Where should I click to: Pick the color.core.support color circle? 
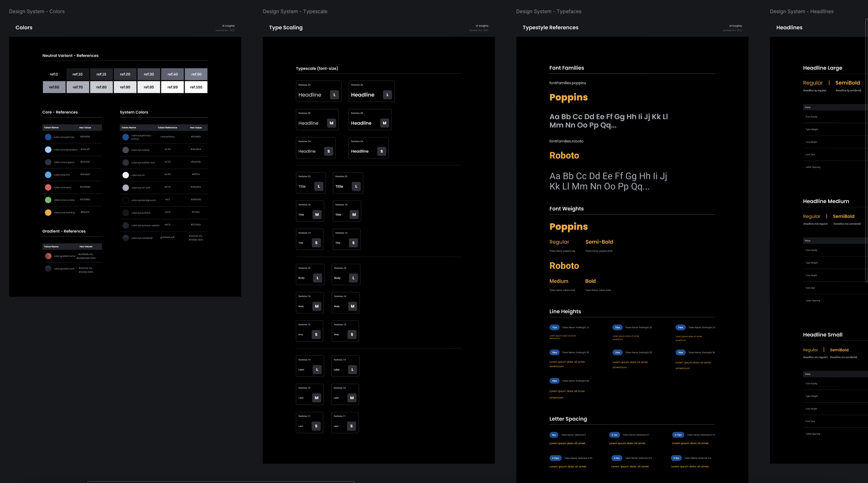(48, 162)
